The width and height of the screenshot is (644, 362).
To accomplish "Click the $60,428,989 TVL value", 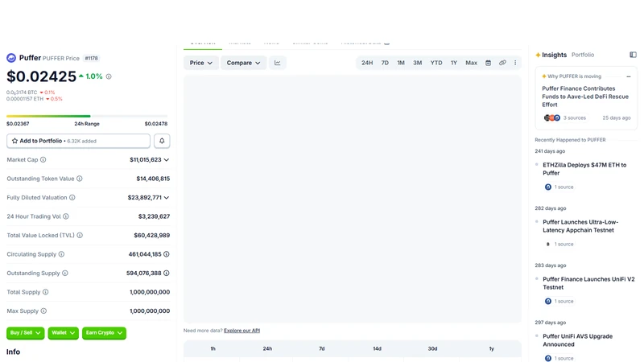I will 151,235.
